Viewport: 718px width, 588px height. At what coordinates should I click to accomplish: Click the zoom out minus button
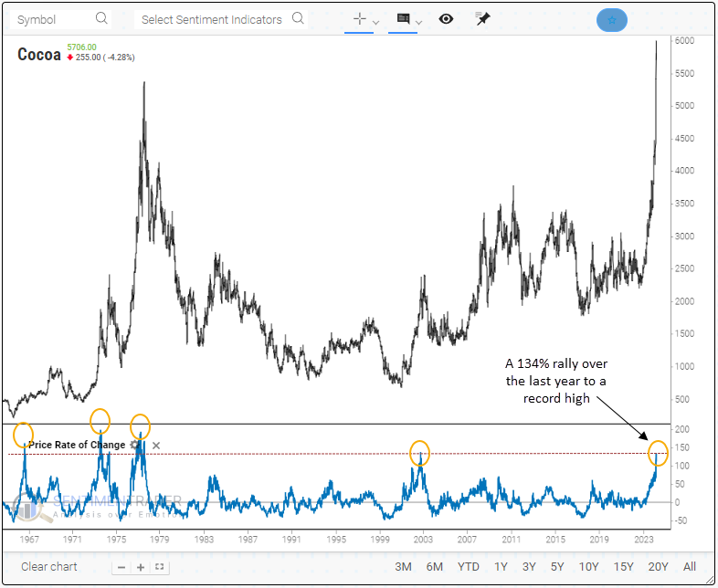121,567
